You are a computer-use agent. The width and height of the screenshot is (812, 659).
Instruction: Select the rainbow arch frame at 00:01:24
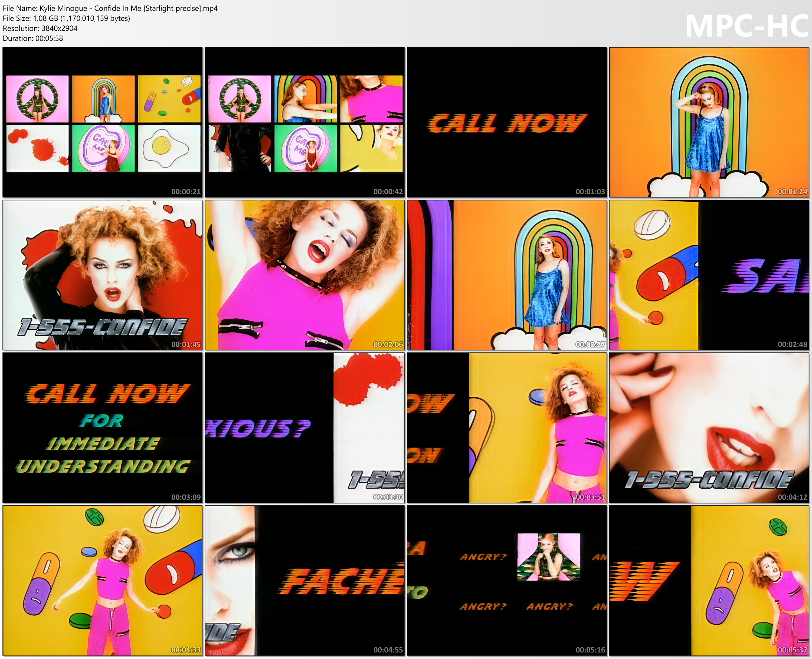click(709, 122)
